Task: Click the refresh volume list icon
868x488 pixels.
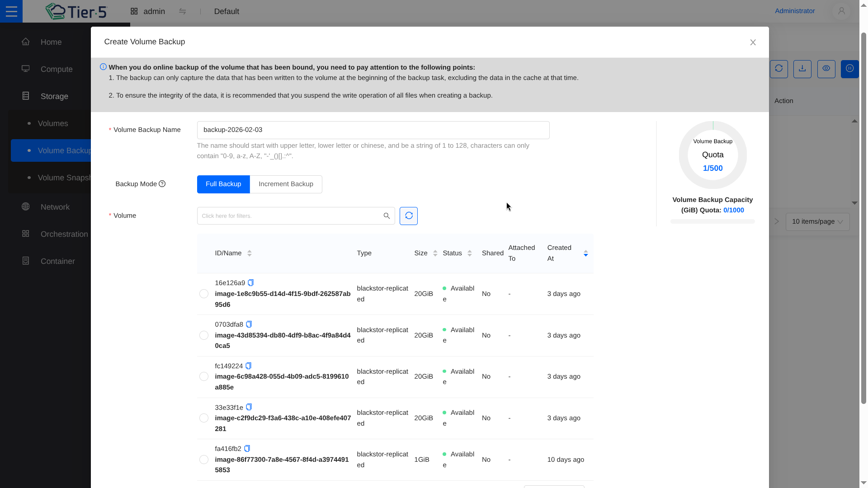Action: pyautogui.click(x=408, y=216)
